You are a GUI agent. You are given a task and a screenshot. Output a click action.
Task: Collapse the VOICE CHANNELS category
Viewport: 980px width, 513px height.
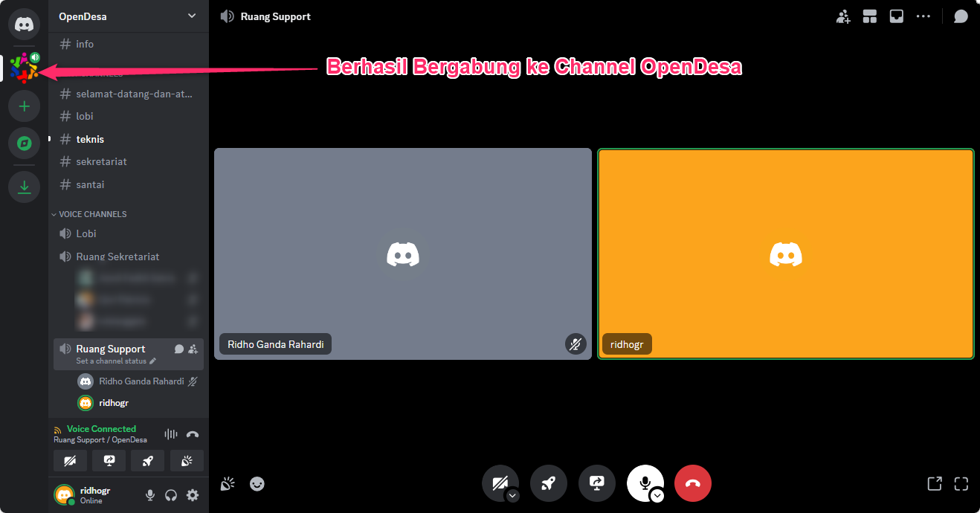tap(89, 214)
